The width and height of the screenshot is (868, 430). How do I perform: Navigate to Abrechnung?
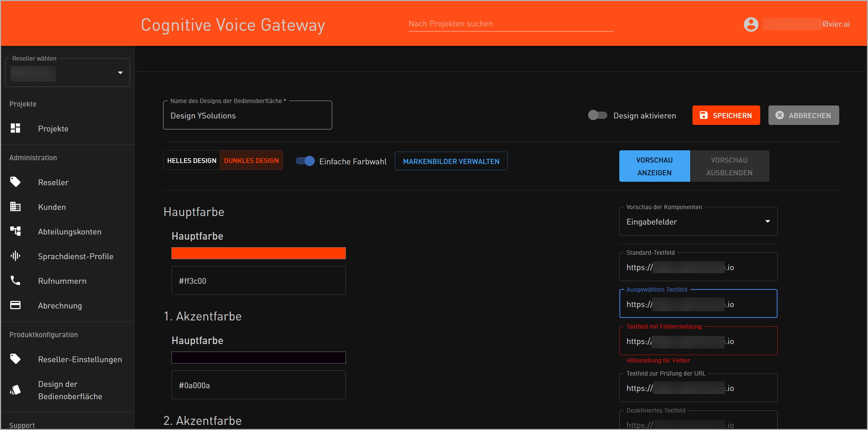pyautogui.click(x=67, y=306)
